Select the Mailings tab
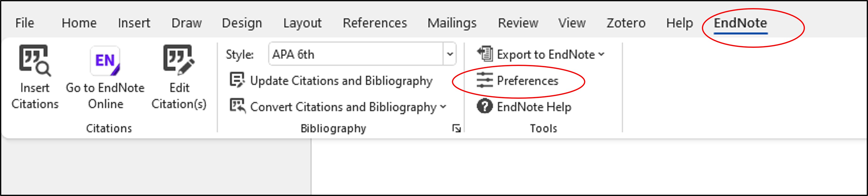 click(x=452, y=23)
